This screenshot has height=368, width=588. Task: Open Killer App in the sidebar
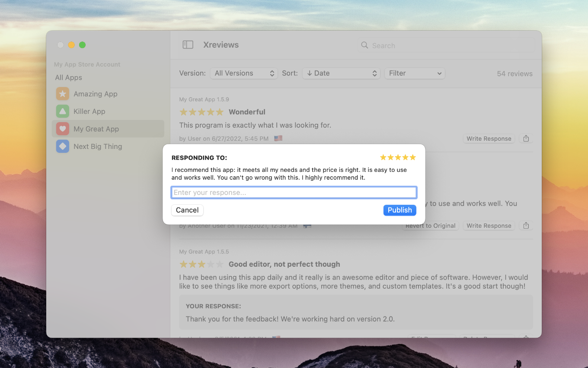click(108, 111)
